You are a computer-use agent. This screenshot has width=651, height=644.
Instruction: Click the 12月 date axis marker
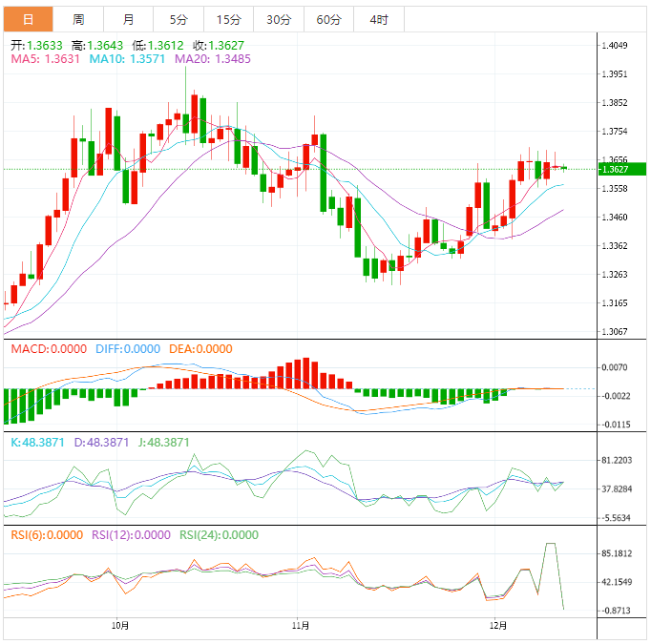(497, 626)
